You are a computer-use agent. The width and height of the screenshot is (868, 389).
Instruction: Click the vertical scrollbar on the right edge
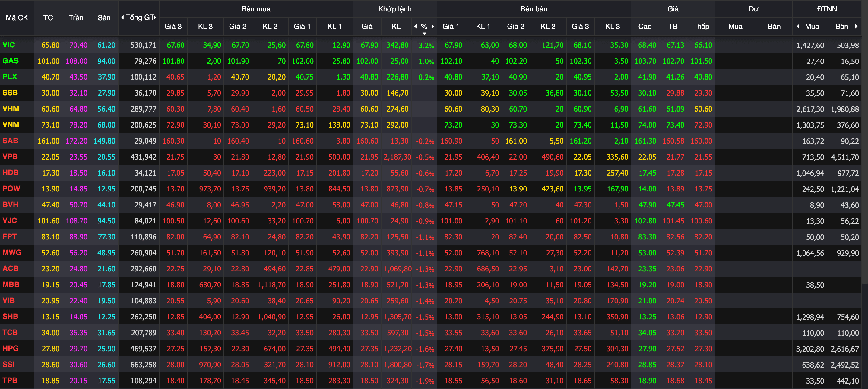coord(865,141)
